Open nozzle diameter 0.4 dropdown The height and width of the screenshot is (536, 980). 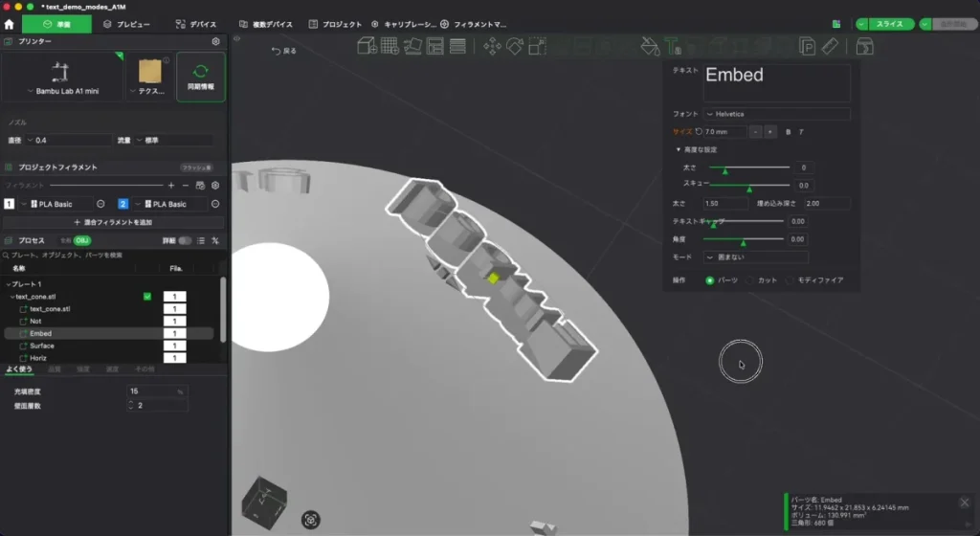point(68,141)
